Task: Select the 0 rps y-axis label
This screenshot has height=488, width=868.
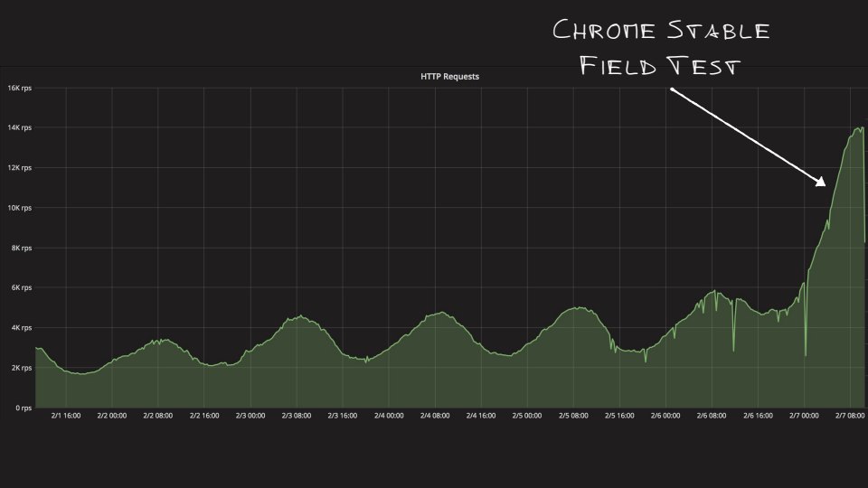Action: (24, 408)
